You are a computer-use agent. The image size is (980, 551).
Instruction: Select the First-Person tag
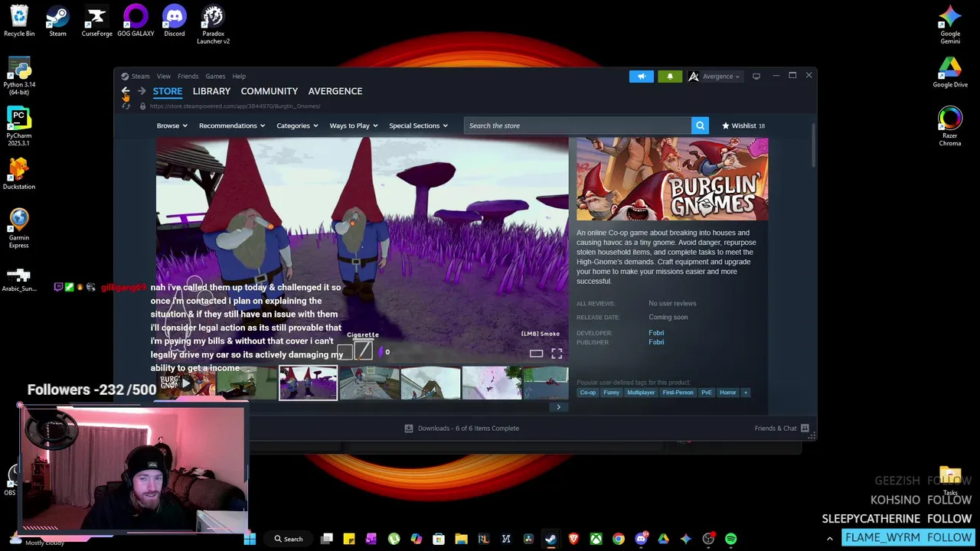pyautogui.click(x=678, y=393)
